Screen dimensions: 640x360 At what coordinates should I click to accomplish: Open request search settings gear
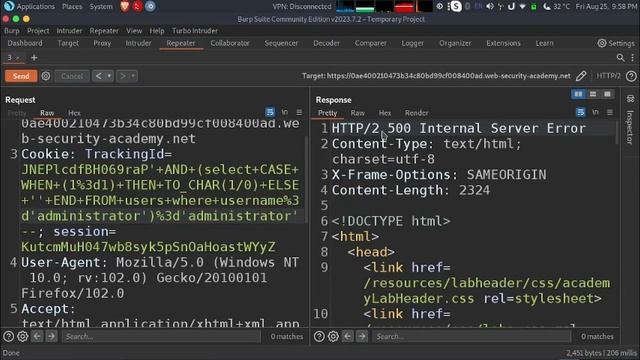22,336
